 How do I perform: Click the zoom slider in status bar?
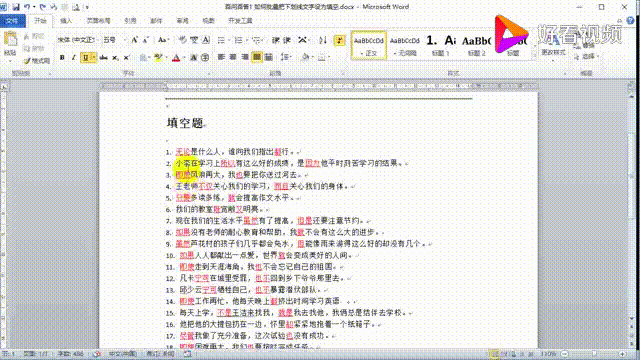594,354
